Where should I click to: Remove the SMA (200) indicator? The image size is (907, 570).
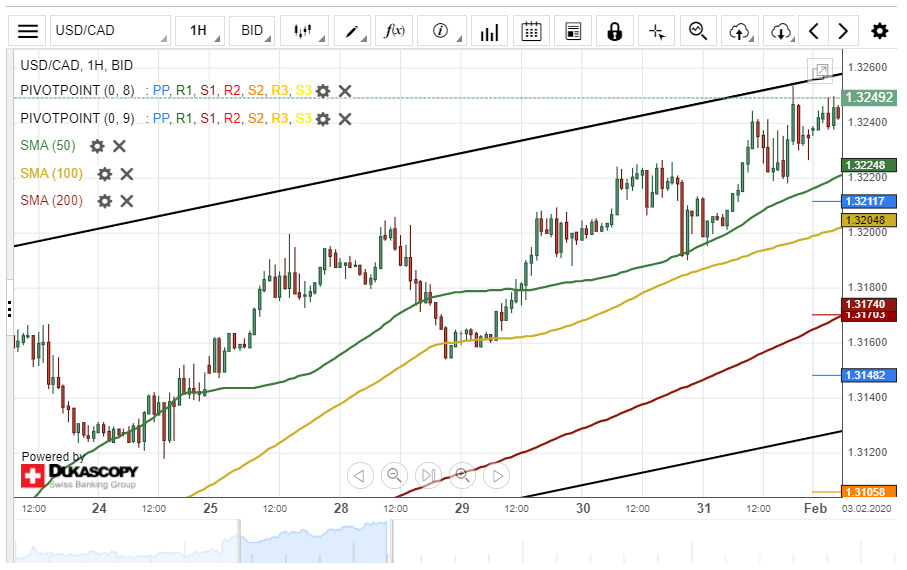(x=127, y=201)
